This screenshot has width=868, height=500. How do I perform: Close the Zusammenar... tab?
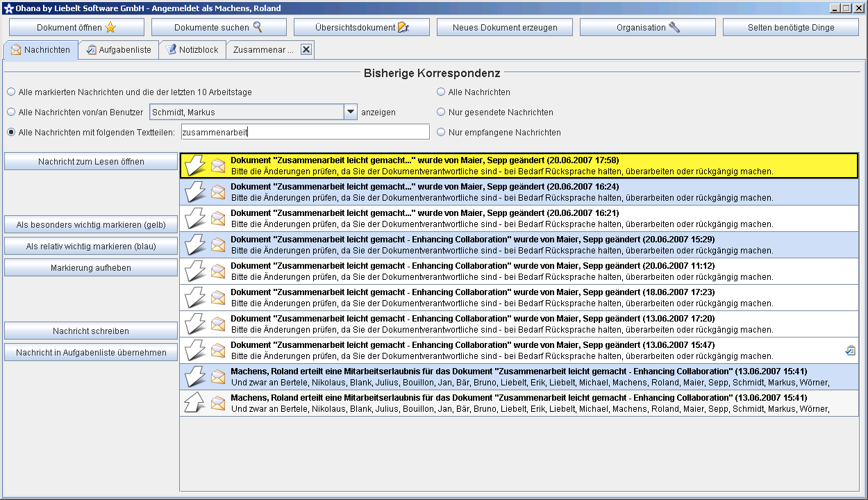[306, 50]
